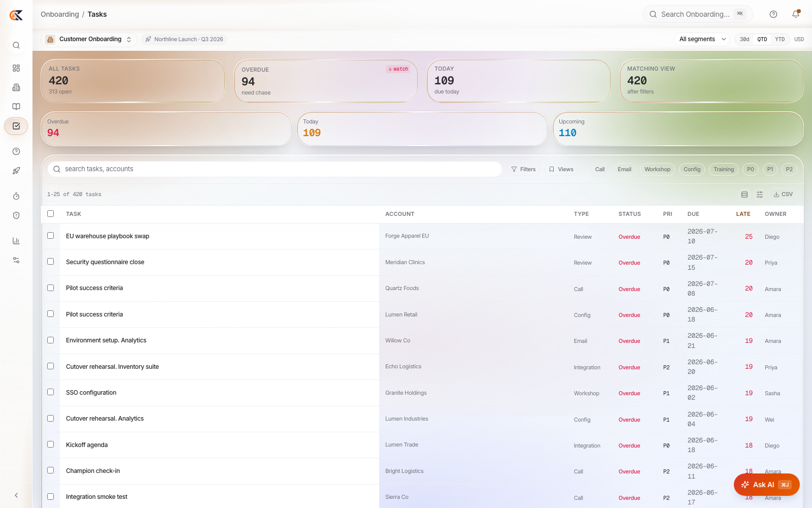Collapse the sidebar with the chevron arrow

[16, 495]
